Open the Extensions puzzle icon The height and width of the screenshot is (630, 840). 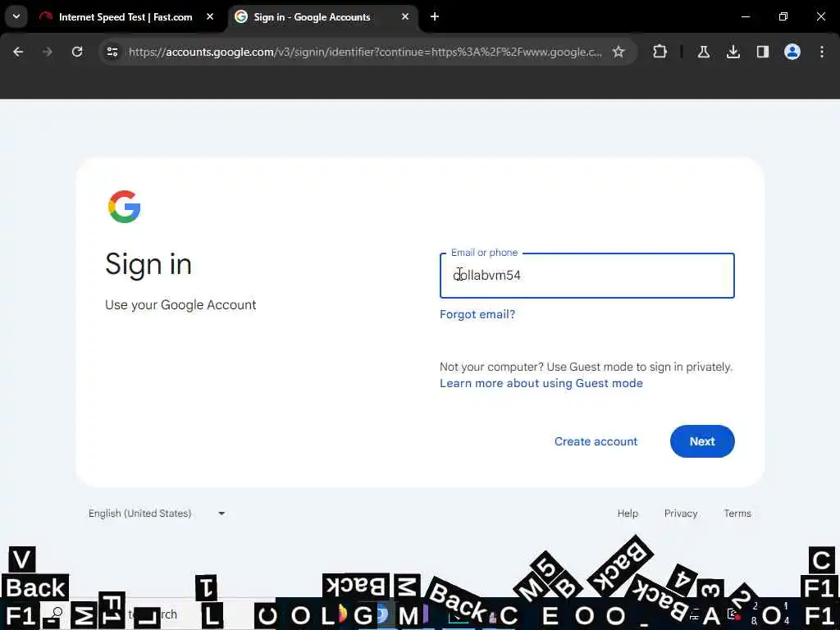(660, 52)
